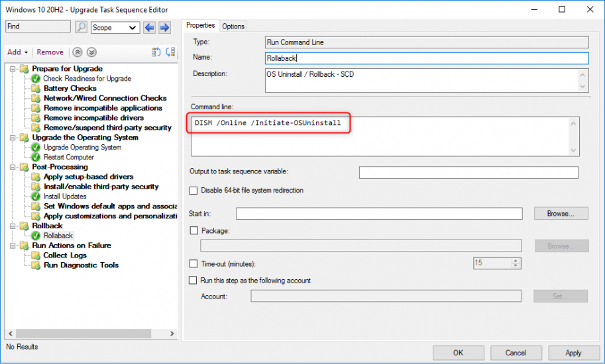The width and height of the screenshot is (605, 364).
Task: Select Check Readiness for Upgrade step icon
Action: point(36,79)
